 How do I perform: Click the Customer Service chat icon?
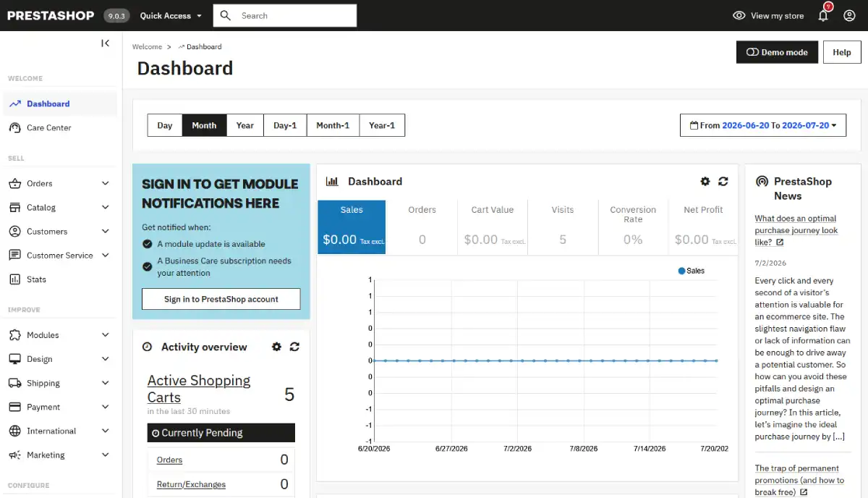14,255
